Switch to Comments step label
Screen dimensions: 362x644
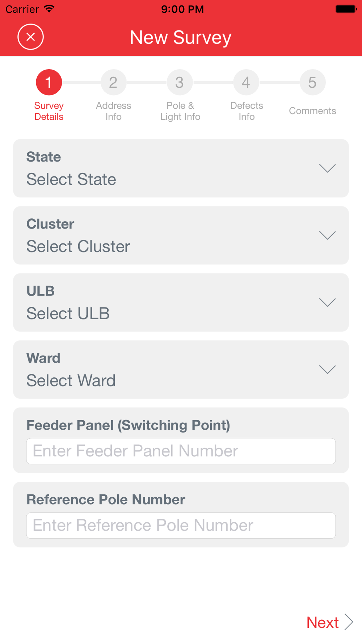(312, 111)
